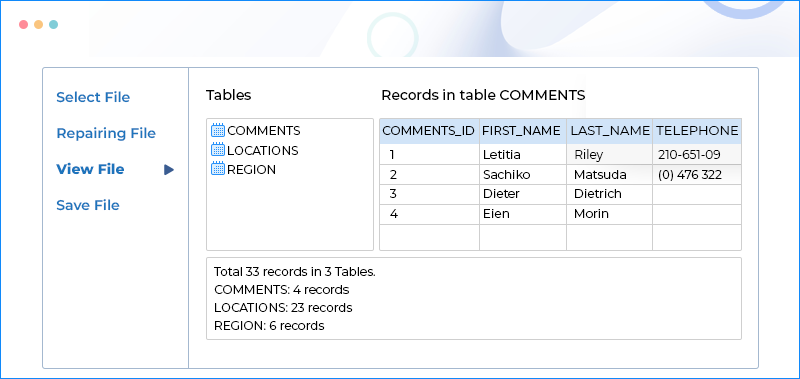Select the cell containing Matsuda

click(610, 174)
